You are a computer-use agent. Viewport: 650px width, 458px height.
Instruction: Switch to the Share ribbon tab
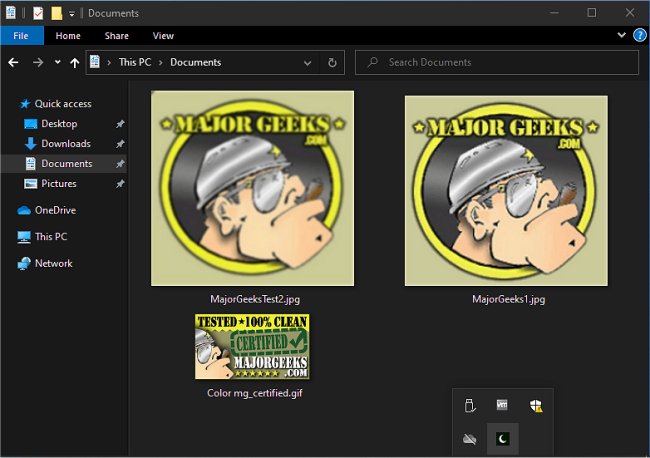116,36
